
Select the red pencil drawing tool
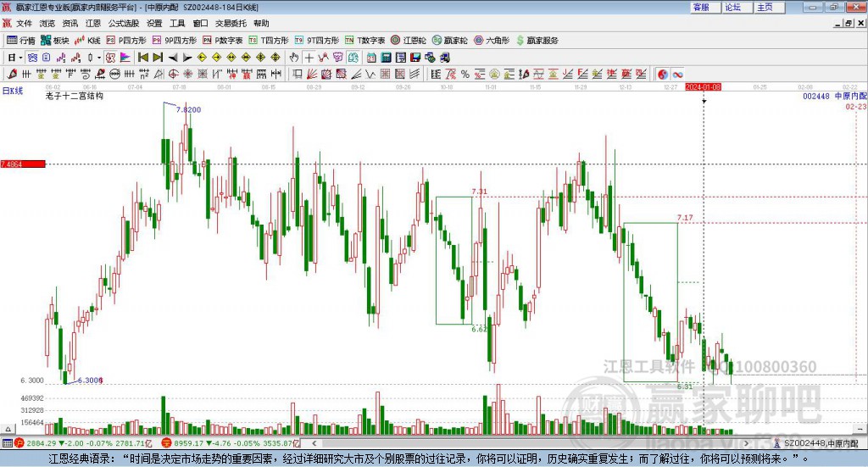click(12, 74)
